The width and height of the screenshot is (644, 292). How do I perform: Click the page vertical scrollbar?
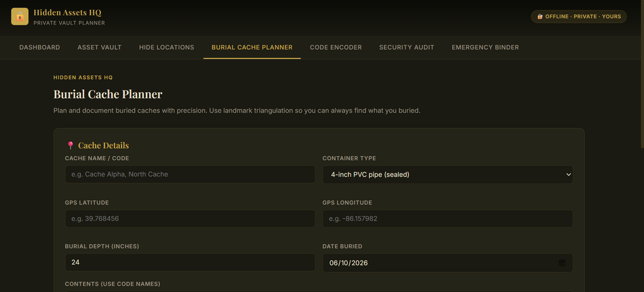[642, 74]
